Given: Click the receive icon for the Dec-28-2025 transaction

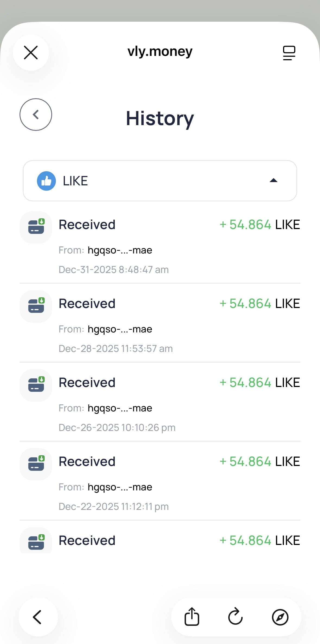Looking at the screenshot, I should pyautogui.click(x=36, y=306).
